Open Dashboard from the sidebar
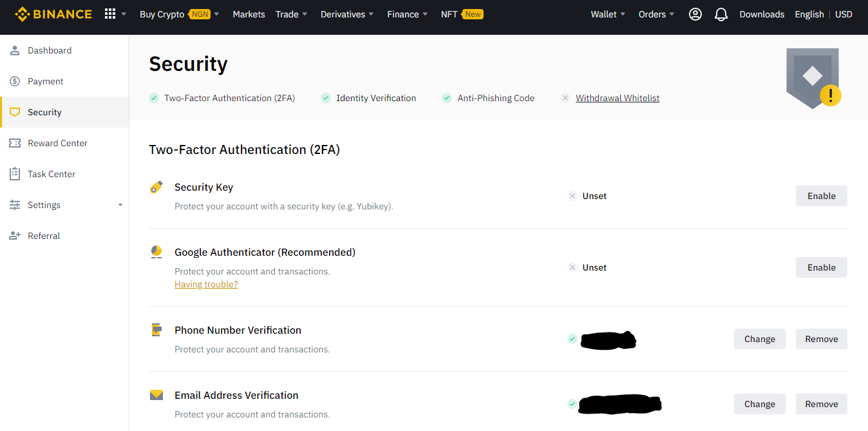The image size is (868, 431). pyautogui.click(x=50, y=50)
